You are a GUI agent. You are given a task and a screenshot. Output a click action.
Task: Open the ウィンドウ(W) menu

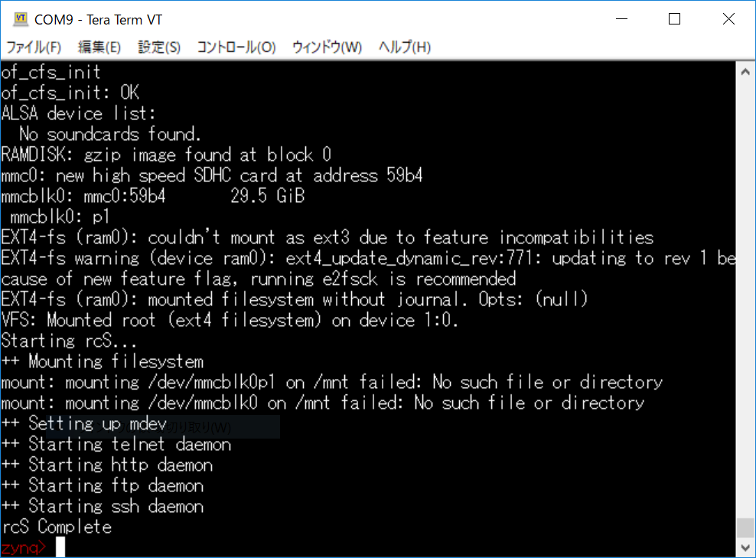pyautogui.click(x=328, y=47)
